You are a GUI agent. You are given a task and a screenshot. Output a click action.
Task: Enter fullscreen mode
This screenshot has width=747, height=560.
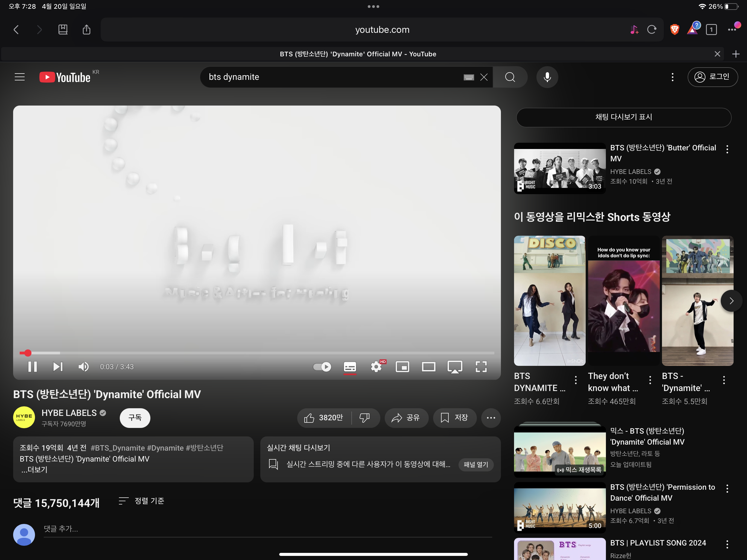pyautogui.click(x=481, y=366)
